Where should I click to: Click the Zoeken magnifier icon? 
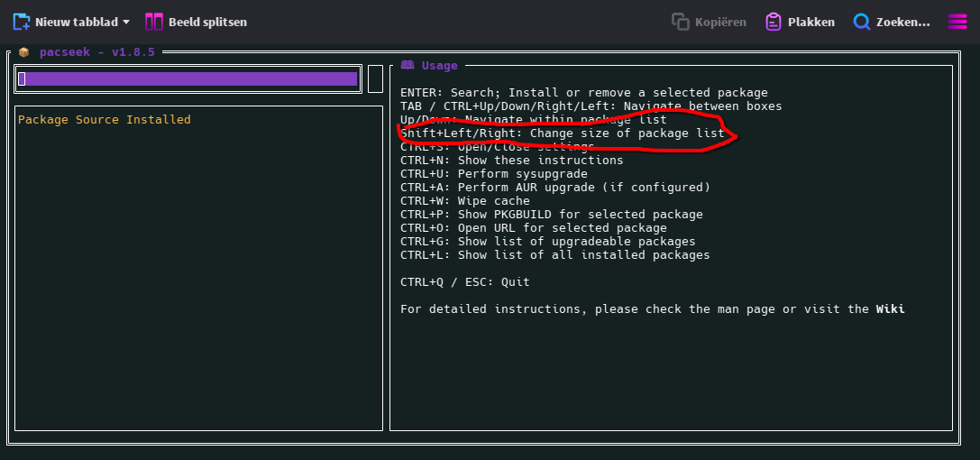coord(862,22)
